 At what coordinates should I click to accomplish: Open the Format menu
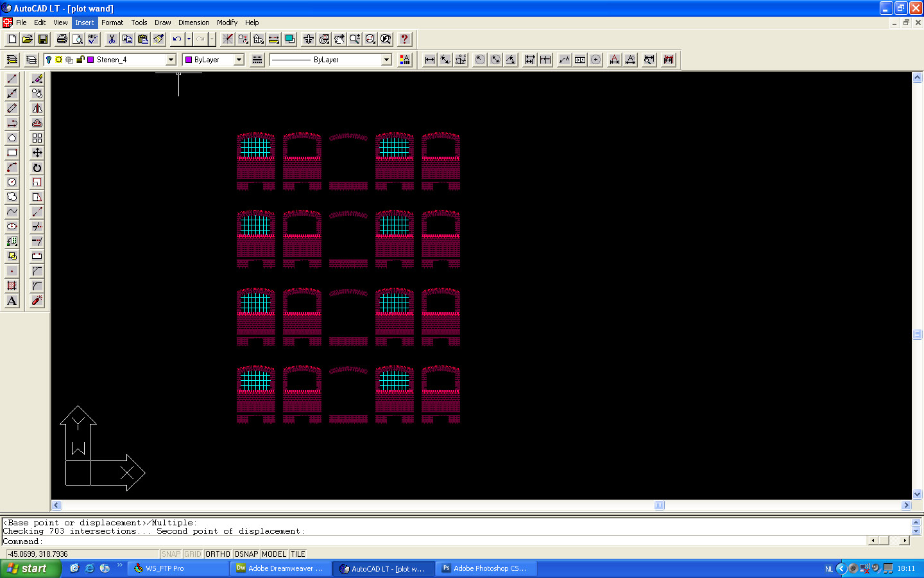point(112,22)
